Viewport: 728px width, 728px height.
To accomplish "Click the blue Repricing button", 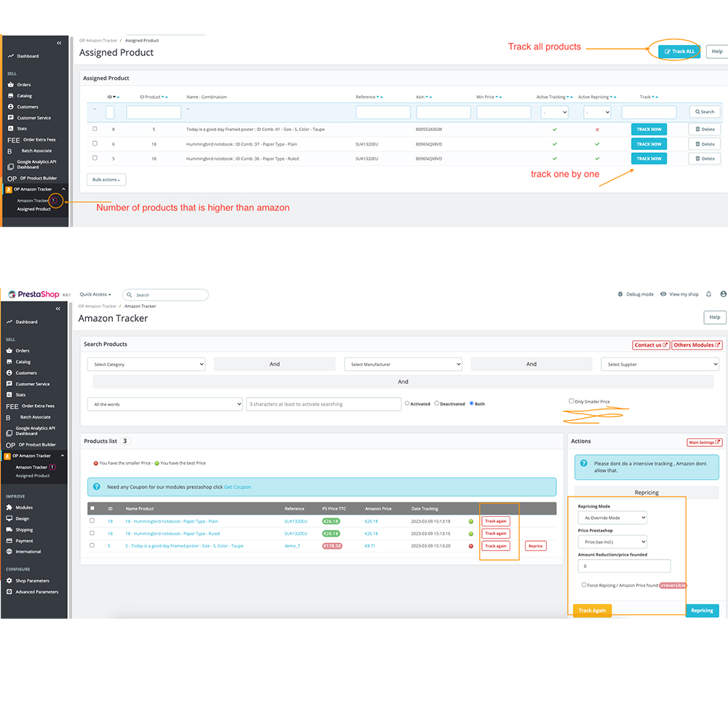I will [702, 611].
